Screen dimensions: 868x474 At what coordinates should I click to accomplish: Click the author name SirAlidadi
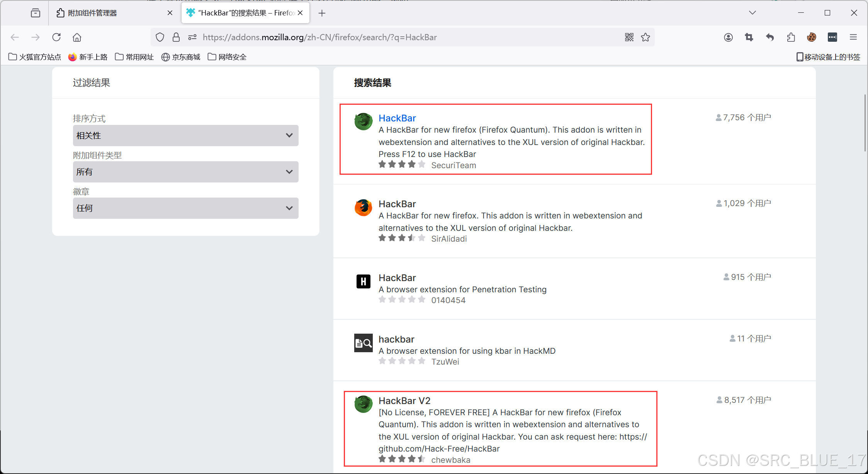point(449,239)
